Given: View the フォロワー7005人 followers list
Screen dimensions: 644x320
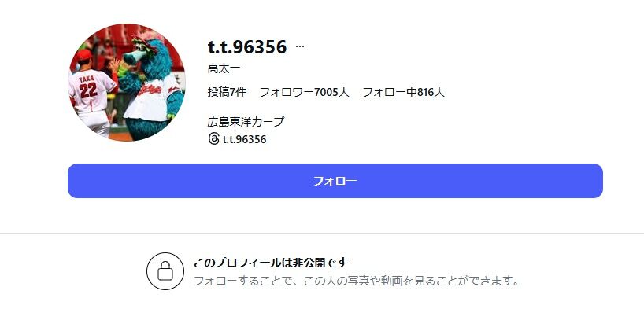Looking at the screenshot, I should (305, 92).
